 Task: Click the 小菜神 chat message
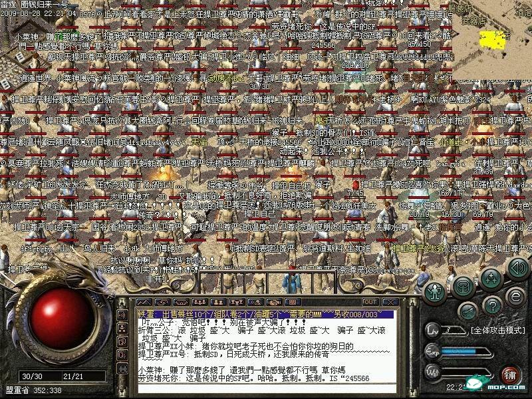click(242, 370)
